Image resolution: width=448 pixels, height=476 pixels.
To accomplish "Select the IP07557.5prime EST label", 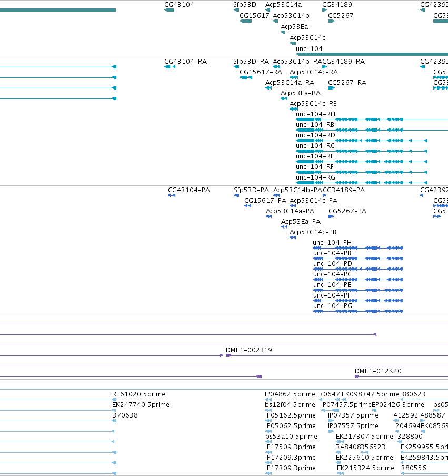I will (x=353, y=426).
